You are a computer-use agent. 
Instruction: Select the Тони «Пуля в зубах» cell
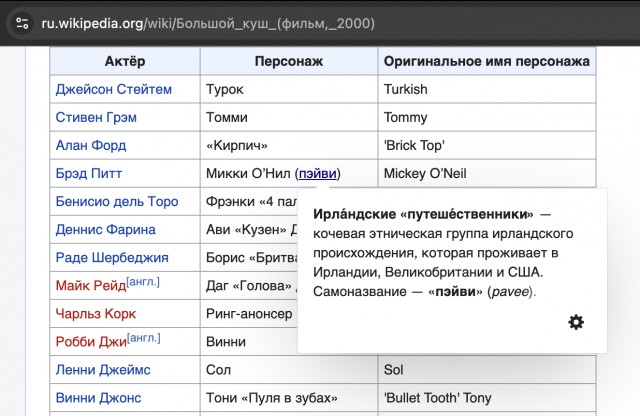289,398
